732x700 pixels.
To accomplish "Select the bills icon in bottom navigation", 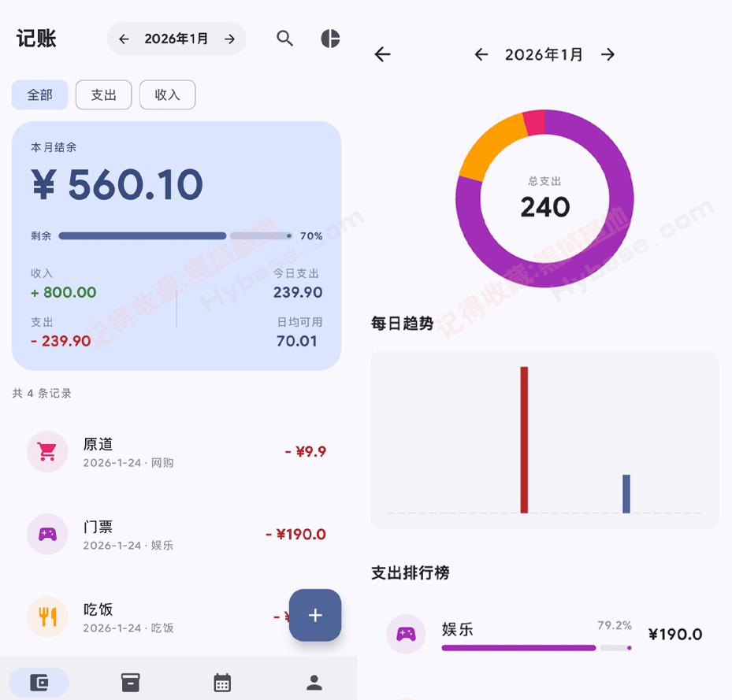I will (130, 683).
